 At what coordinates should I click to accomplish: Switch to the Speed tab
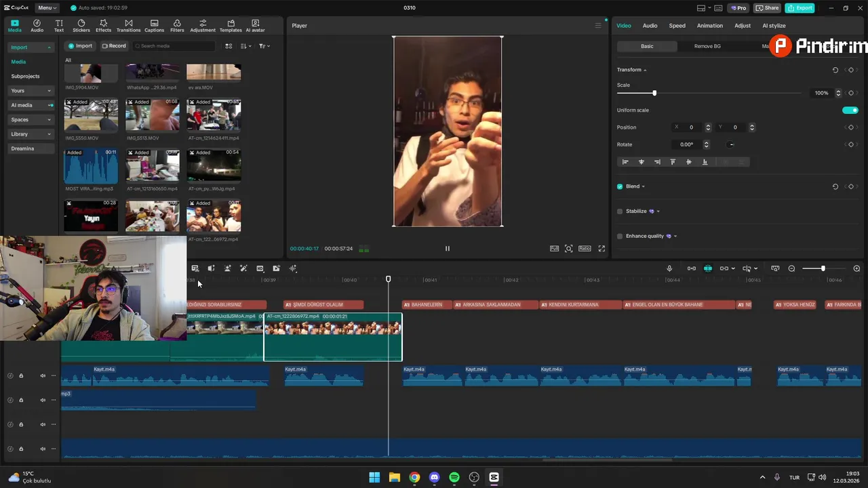click(x=677, y=26)
